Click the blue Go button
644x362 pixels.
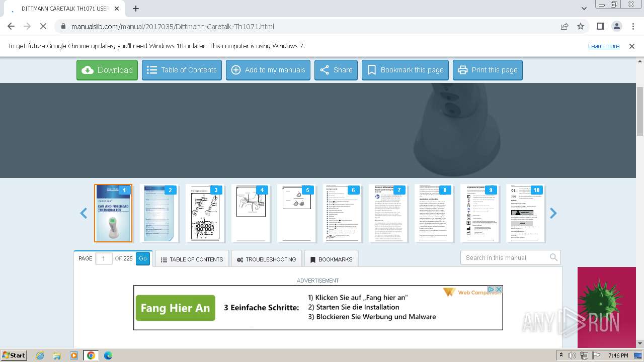(143, 258)
